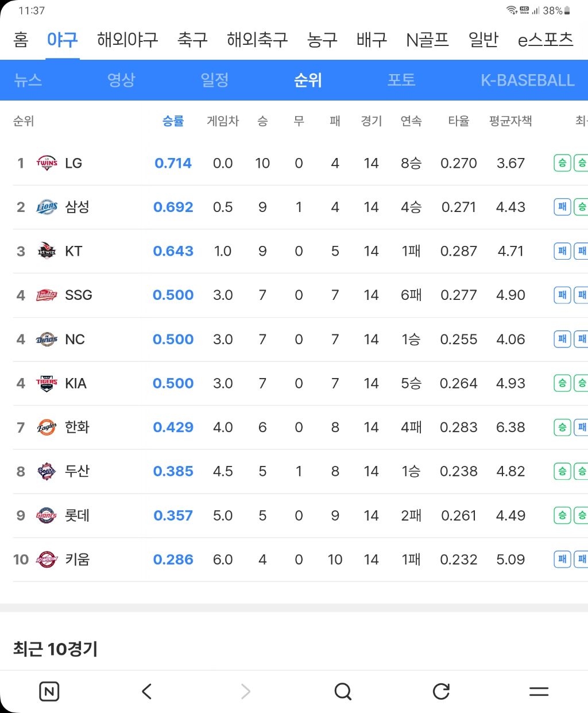Open the 포토 sub-tab
The image size is (588, 713).
[401, 80]
